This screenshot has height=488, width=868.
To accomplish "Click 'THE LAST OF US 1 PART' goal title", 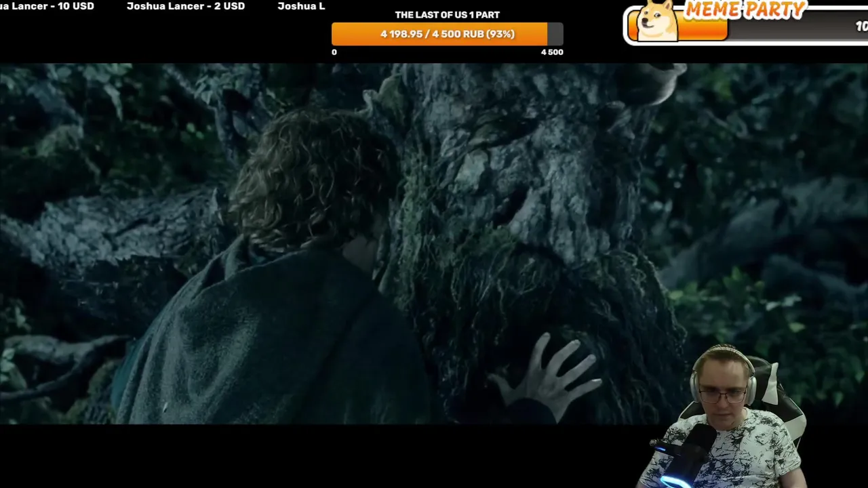I will click(x=447, y=15).
